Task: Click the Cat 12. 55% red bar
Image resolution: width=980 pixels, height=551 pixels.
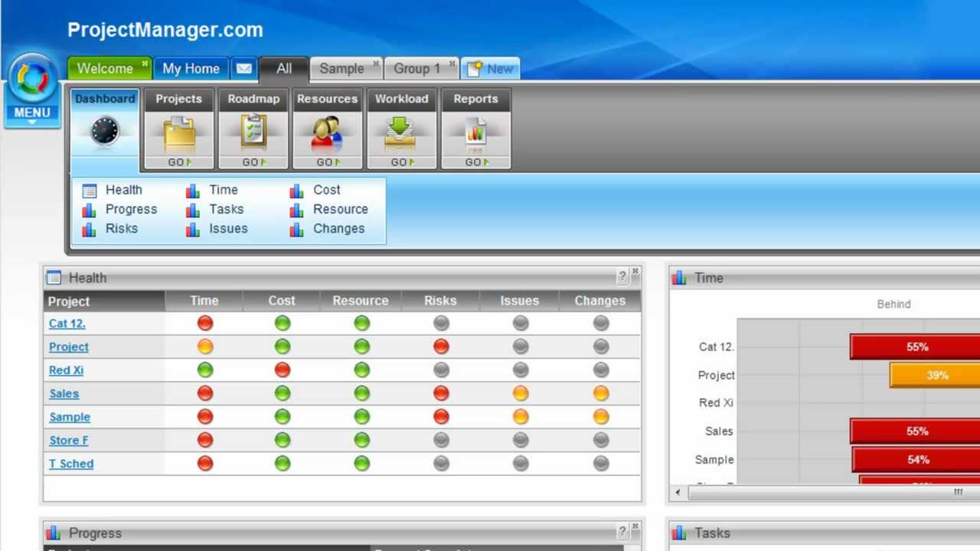Action: click(915, 347)
